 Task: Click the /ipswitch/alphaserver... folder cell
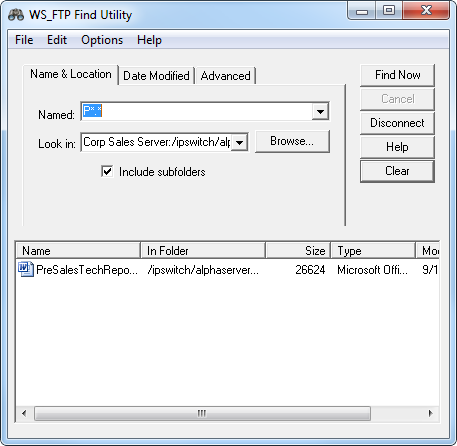click(x=203, y=270)
